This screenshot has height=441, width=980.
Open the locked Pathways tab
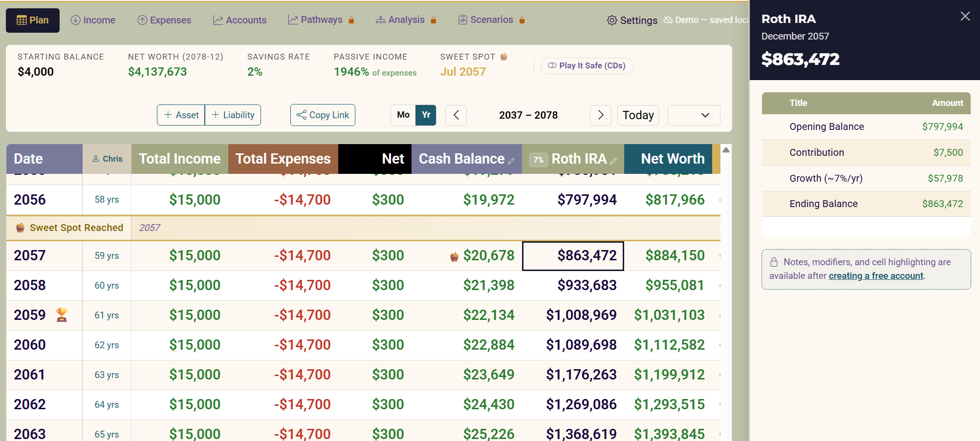(321, 20)
